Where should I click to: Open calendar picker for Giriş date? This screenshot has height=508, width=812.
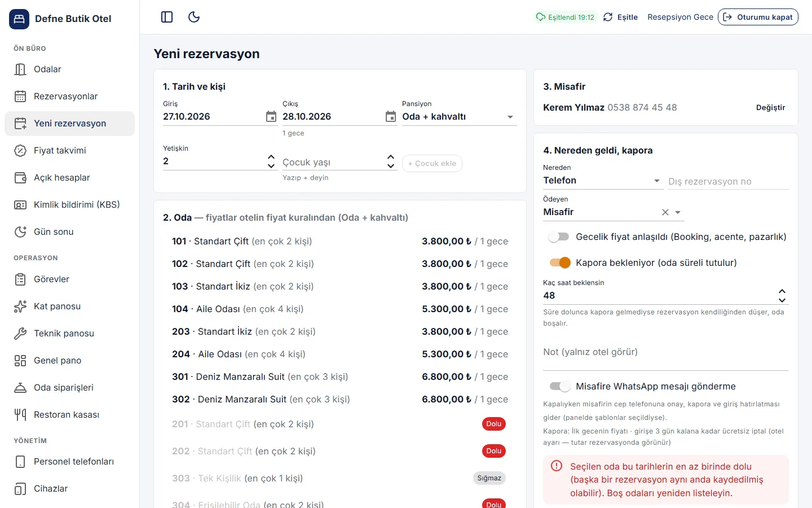pyautogui.click(x=271, y=116)
